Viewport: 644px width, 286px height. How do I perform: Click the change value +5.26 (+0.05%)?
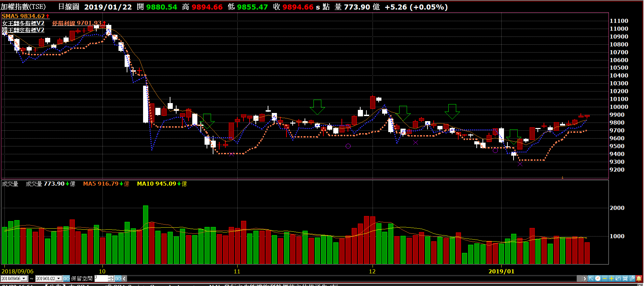coord(416,7)
